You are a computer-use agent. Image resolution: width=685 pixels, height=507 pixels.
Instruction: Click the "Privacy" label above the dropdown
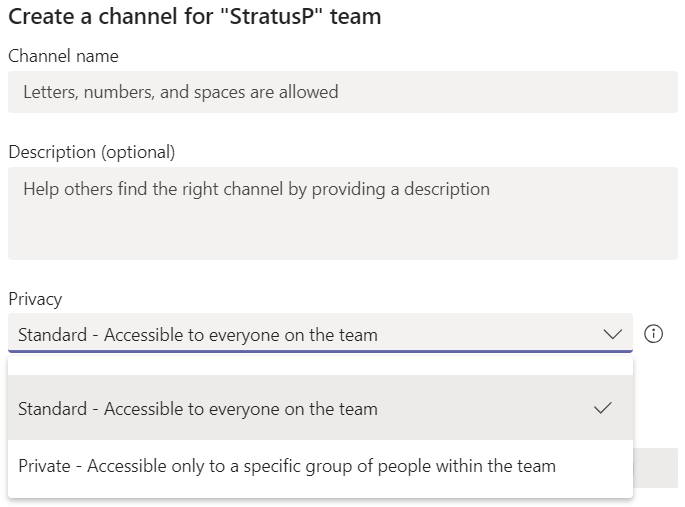pos(35,299)
